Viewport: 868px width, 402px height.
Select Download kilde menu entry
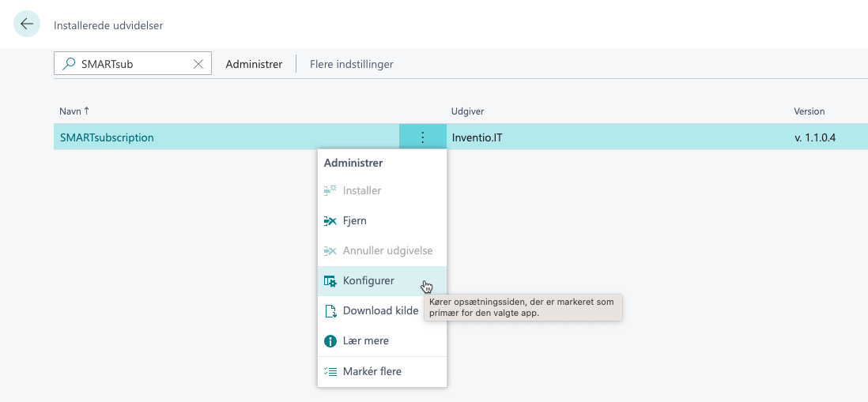point(380,311)
